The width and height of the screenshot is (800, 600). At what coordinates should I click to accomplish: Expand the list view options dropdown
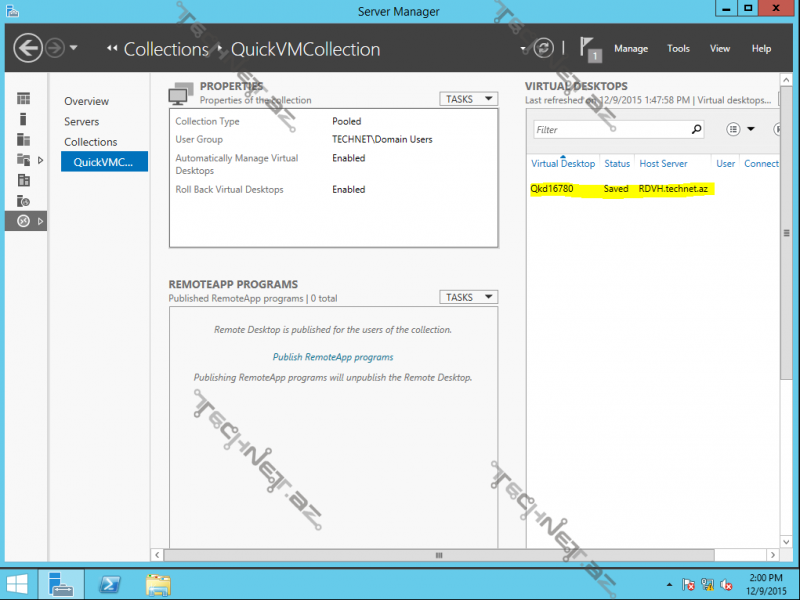pos(740,130)
